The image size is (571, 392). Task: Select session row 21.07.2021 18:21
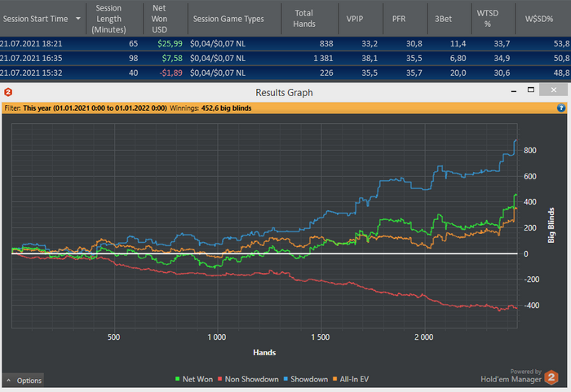(285, 44)
